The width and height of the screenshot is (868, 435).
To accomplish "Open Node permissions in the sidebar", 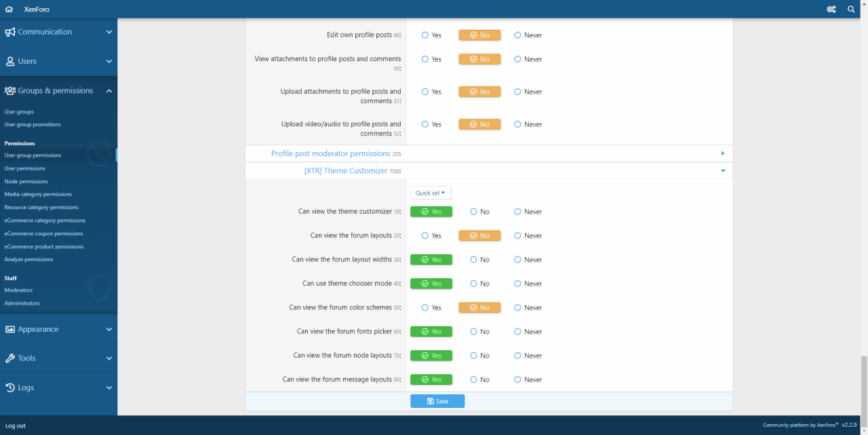I will point(26,181).
